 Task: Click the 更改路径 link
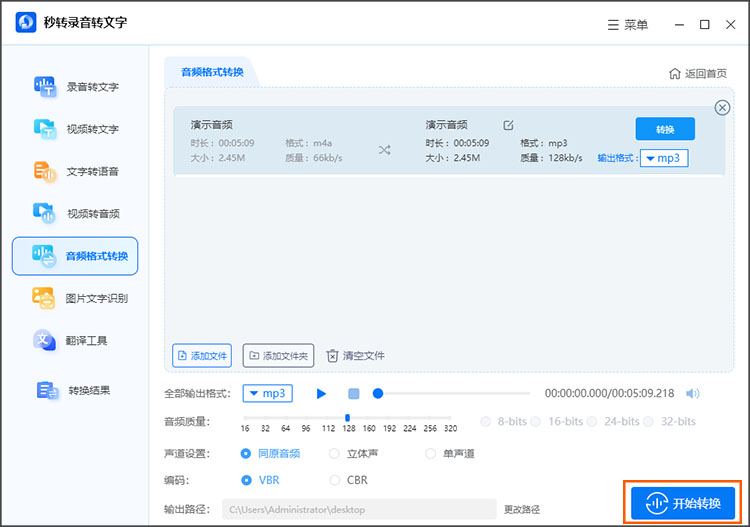[x=522, y=510]
